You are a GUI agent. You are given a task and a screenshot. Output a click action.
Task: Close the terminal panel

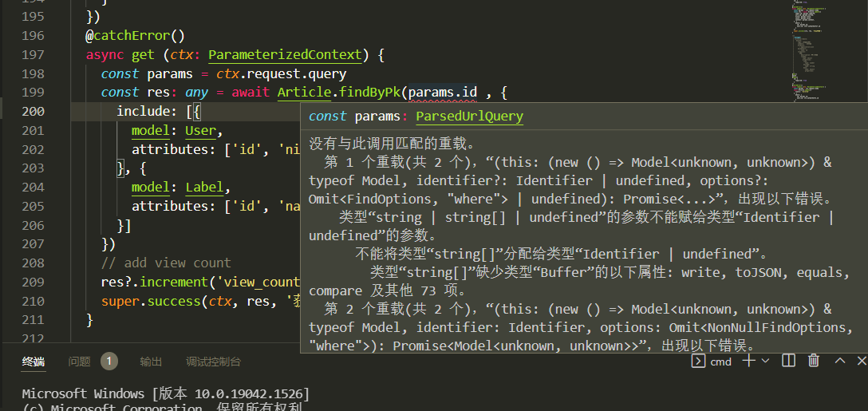(x=862, y=362)
